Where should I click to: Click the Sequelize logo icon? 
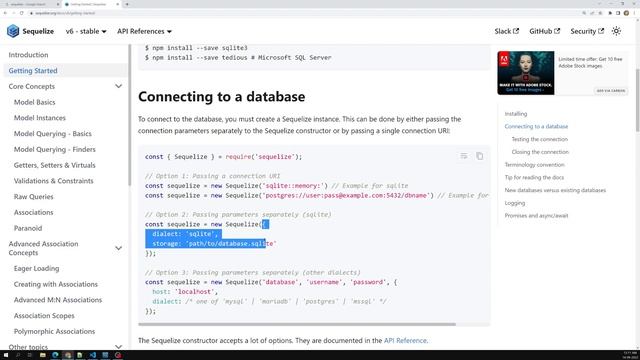(x=13, y=31)
